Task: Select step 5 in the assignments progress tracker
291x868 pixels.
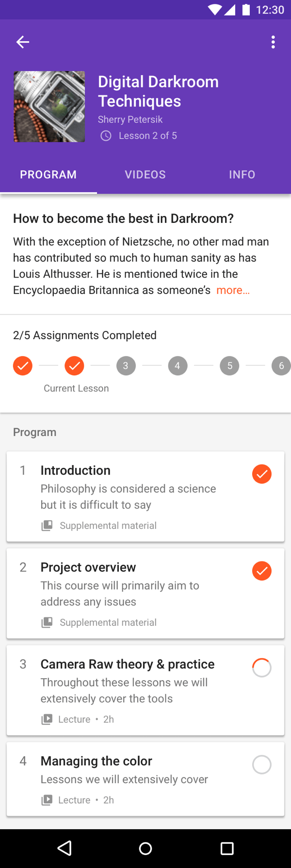Action: 229,366
